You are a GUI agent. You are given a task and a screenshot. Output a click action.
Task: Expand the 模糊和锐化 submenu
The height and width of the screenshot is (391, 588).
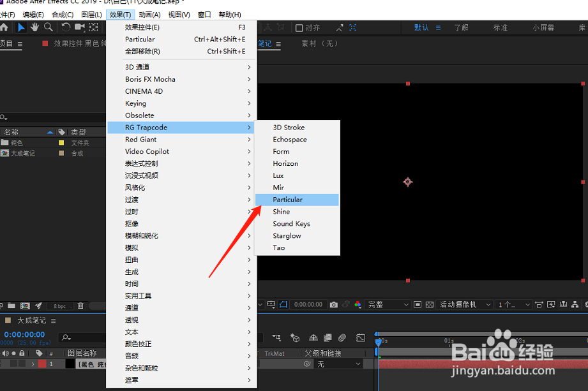[182, 235]
